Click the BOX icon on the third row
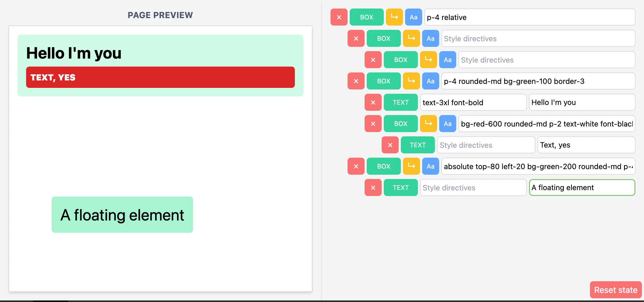This screenshot has width=644, height=302. [x=401, y=60]
